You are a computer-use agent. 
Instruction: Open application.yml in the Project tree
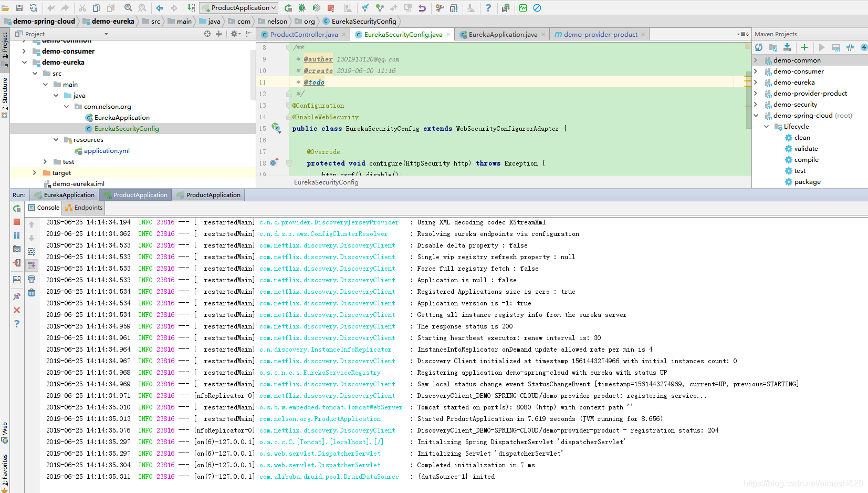(x=107, y=151)
